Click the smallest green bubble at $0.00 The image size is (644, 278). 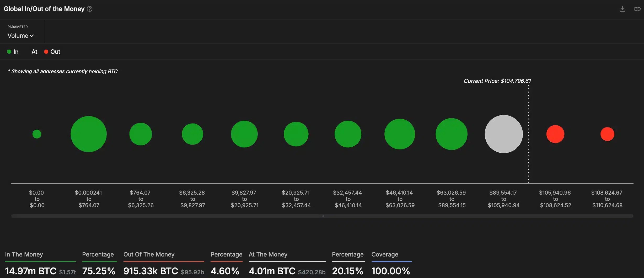pos(37,134)
